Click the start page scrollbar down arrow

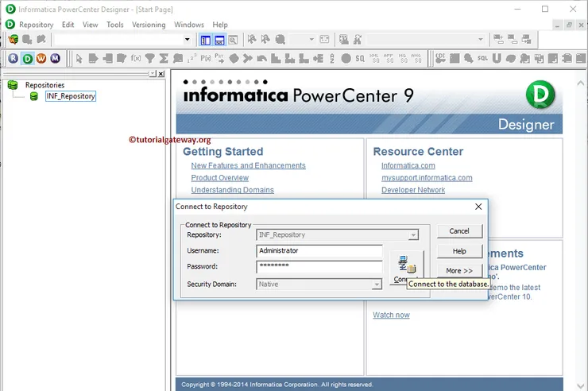click(581, 385)
